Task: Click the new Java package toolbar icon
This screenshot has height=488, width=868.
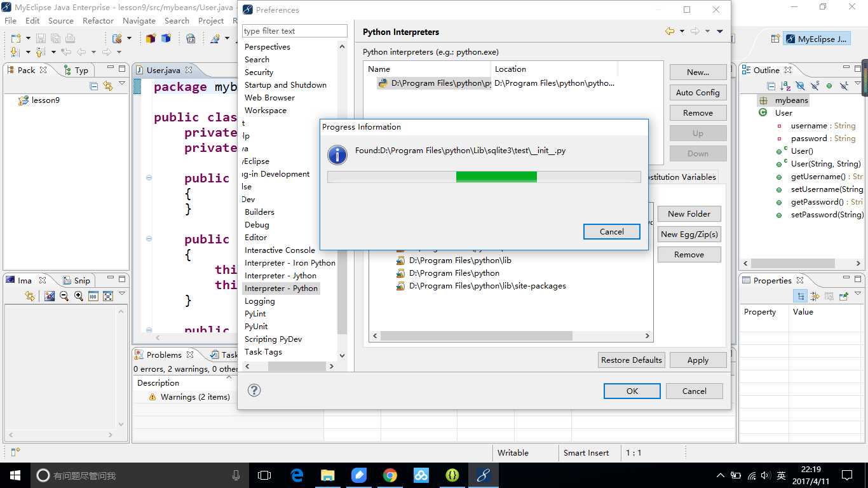Action: click(151, 38)
